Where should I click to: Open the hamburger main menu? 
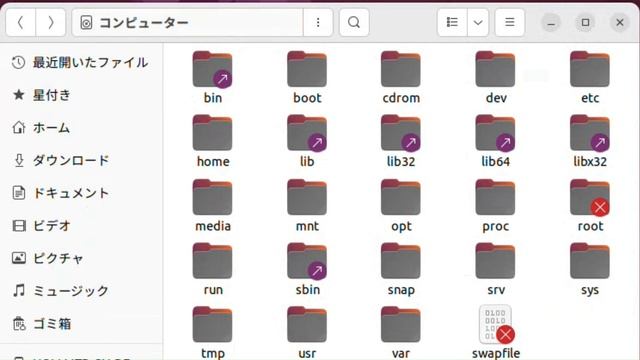[x=509, y=22]
